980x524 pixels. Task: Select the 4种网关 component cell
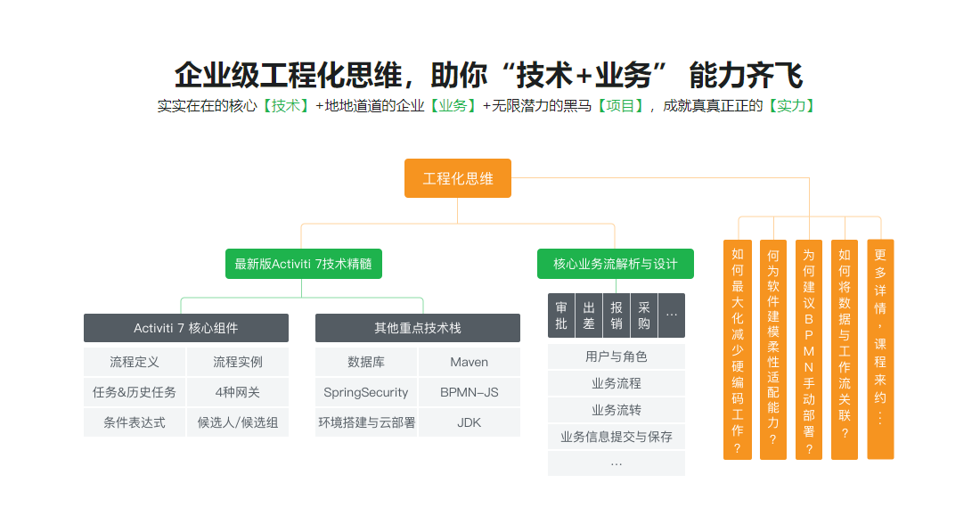pos(238,392)
